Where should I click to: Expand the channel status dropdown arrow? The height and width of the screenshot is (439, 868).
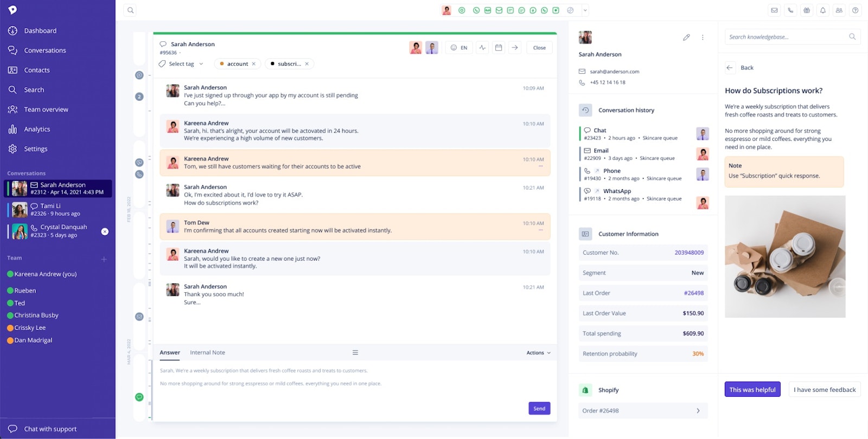click(585, 10)
